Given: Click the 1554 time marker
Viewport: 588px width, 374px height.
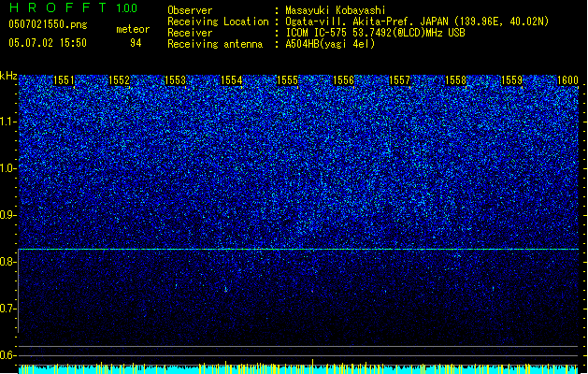Looking at the screenshot, I should click(232, 80).
